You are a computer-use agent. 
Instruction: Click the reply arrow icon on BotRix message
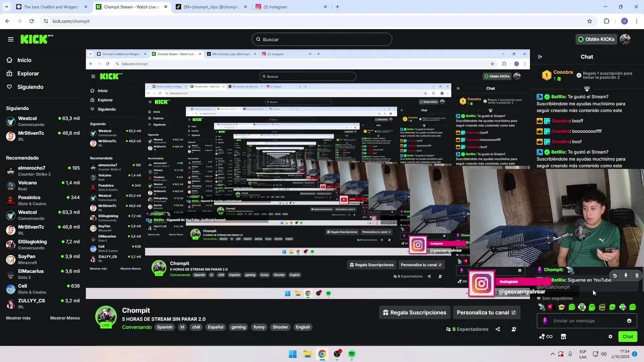tap(614, 276)
